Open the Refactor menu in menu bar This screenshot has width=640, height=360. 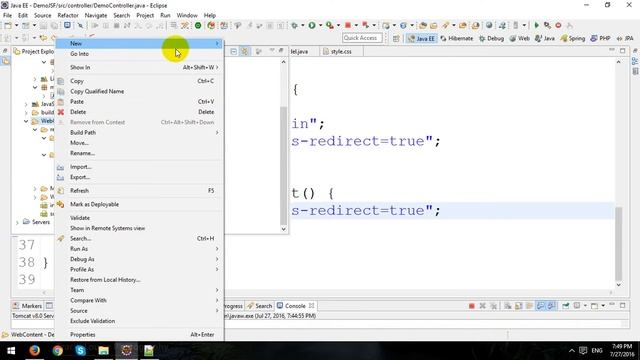pos(68,16)
